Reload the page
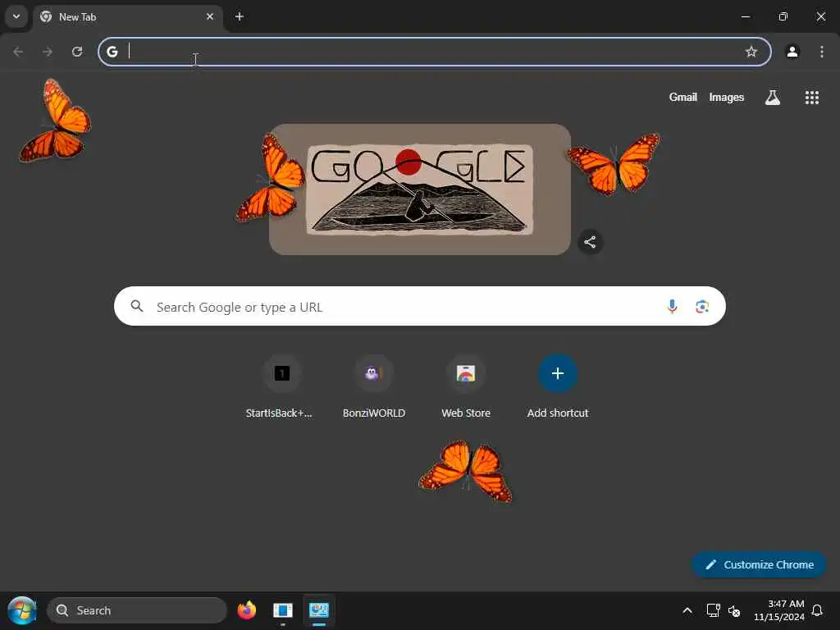The width and height of the screenshot is (840, 630). coord(77,52)
